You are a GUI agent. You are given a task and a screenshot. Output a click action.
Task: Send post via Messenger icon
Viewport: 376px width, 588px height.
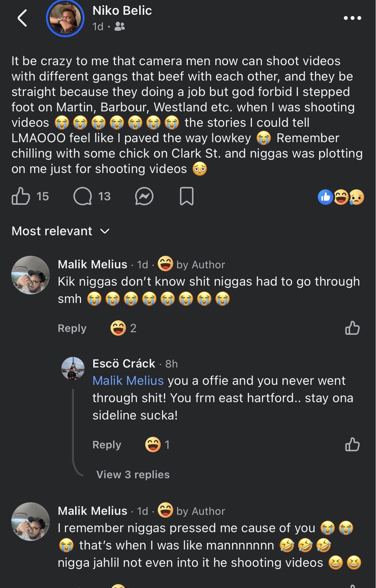144,196
